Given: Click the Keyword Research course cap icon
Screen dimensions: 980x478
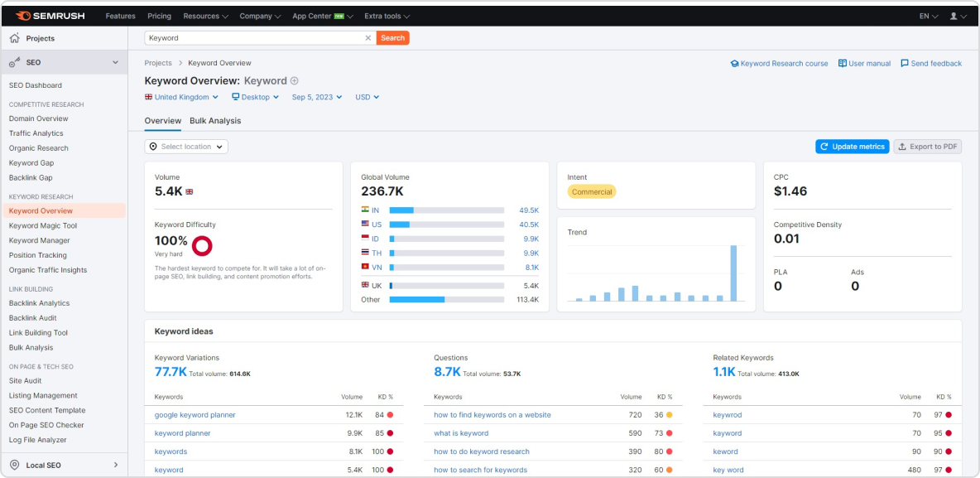Looking at the screenshot, I should [x=735, y=63].
